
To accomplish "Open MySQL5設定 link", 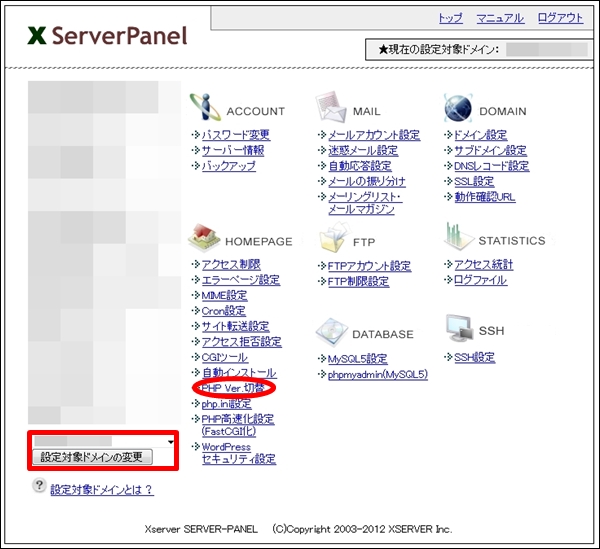I will (357, 359).
